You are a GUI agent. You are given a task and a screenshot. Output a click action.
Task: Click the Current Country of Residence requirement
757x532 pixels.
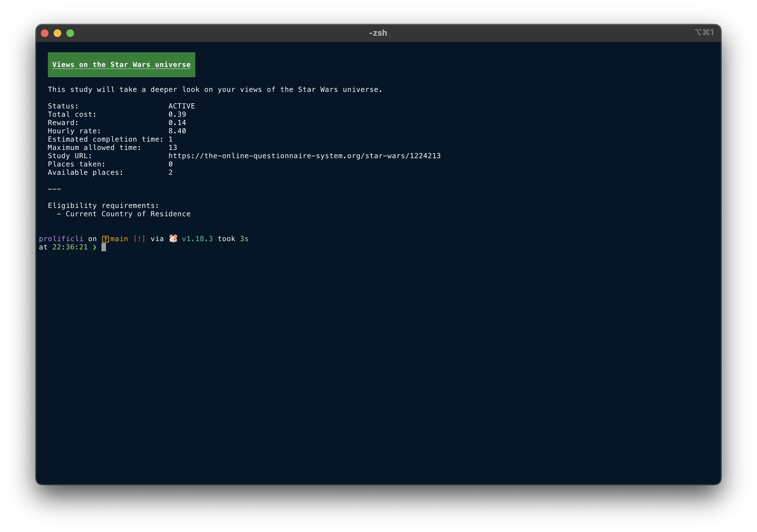pyautogui.click(x=128, y=214)
